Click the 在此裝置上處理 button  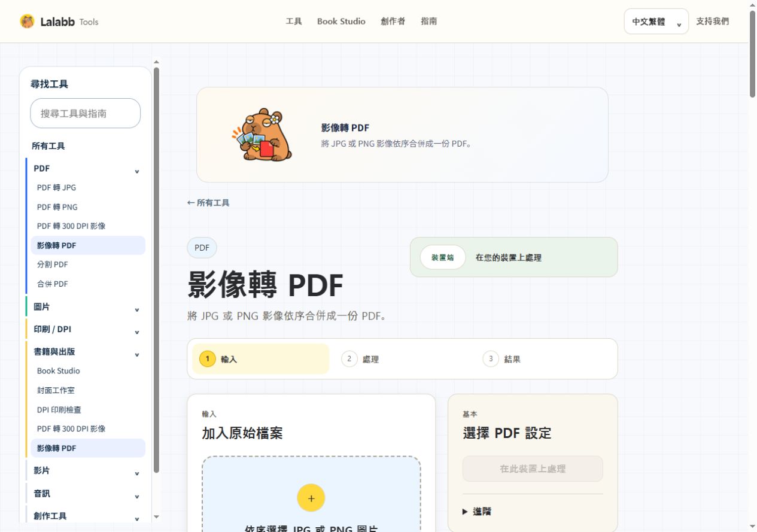533,469
